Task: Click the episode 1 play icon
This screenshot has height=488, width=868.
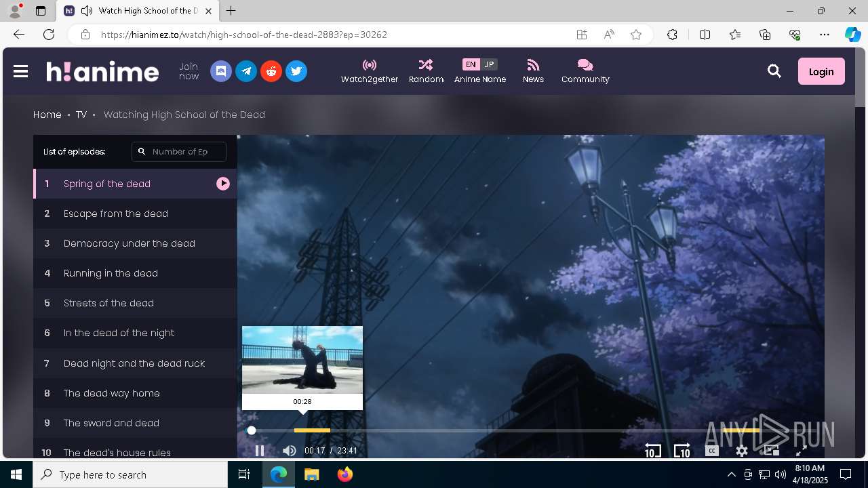Action: click(x=223, y=184)
